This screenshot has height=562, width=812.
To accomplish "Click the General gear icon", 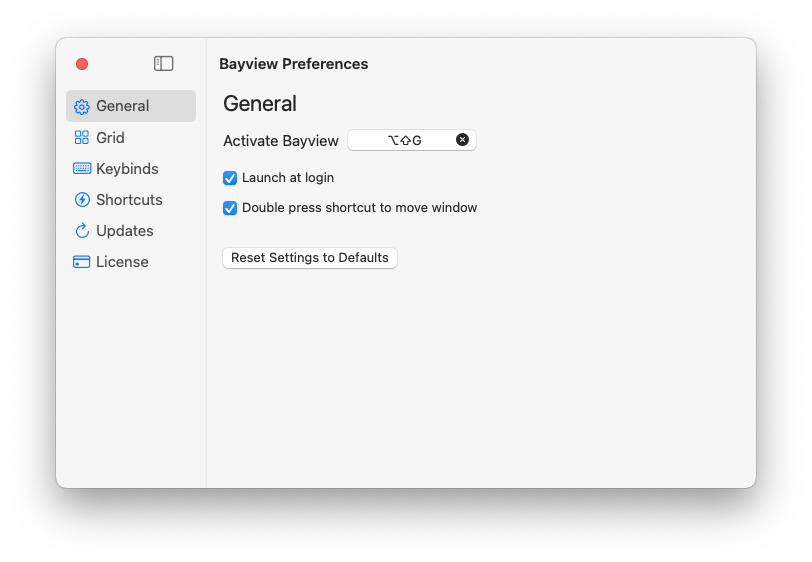I will pyautogui.click(x=82, y=107).
